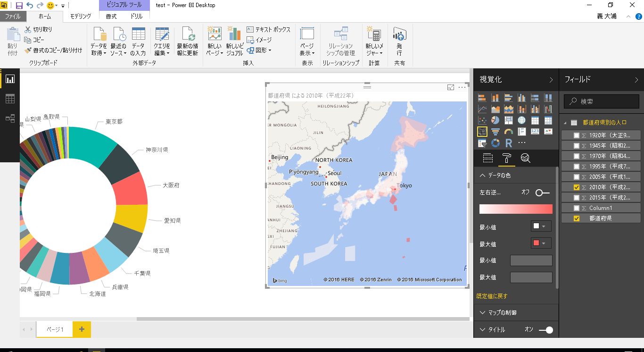The image size is (644, 352).
Task: Click 書式のコピー/貼り付け format painter
Action: (53, 50)
